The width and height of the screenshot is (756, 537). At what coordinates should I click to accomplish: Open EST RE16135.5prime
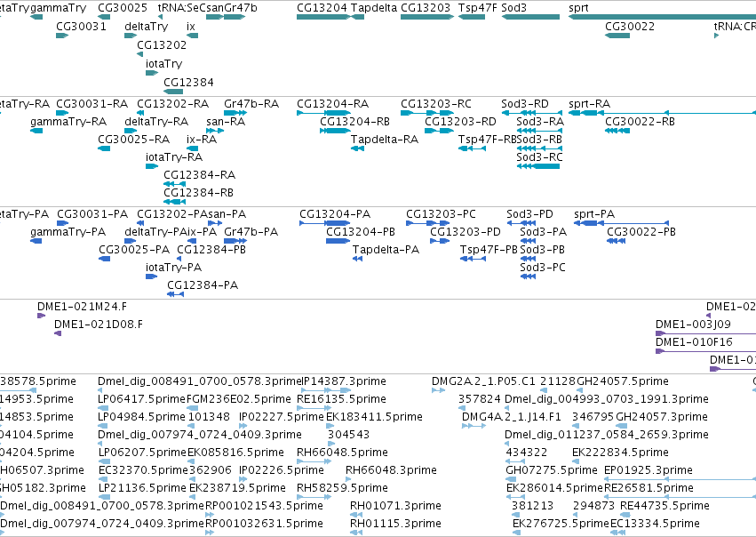(x=341, y=399)
